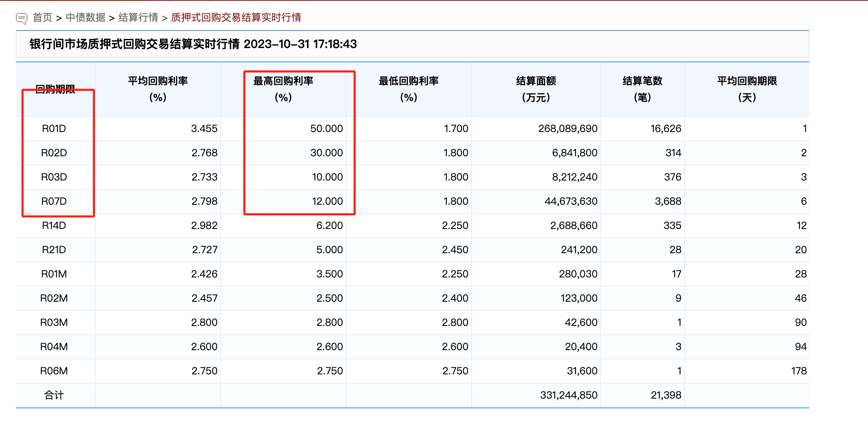Select the R01D row label

coord(54,129)
